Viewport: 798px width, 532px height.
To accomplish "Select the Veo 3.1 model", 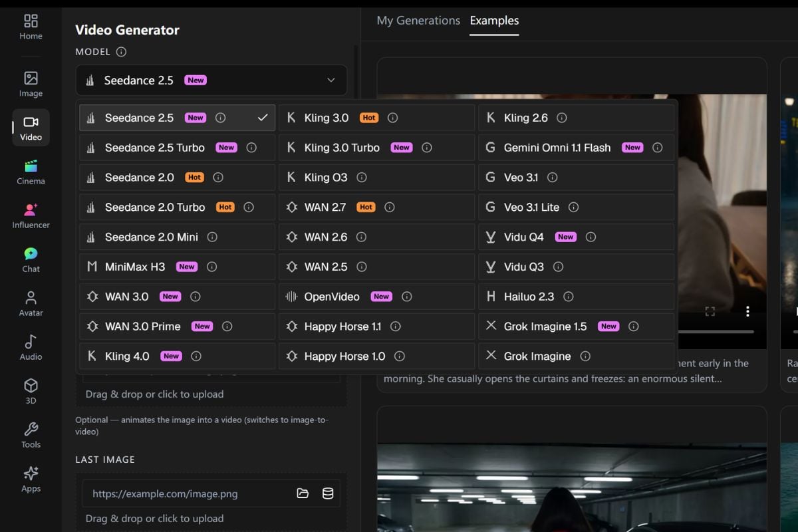I will (576, 178).
